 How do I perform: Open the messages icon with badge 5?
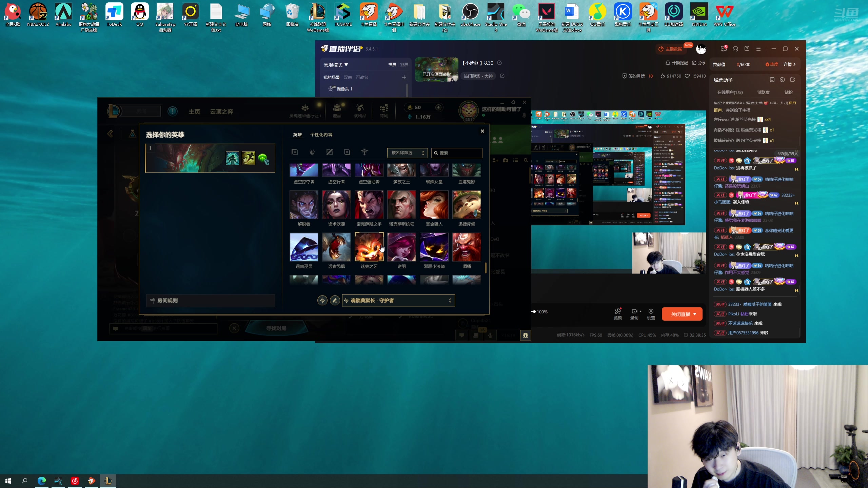(724, 48)
